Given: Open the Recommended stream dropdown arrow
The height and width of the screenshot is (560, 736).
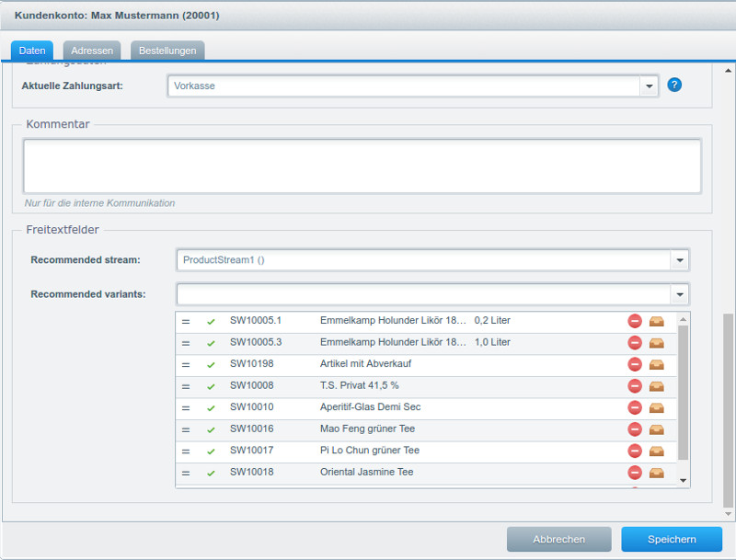Looking at the screenshot, I should point(680,260).
